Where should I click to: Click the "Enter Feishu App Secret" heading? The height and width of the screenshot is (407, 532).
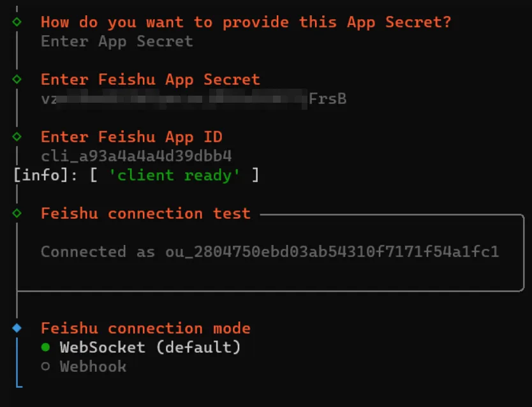click(150, 79)
